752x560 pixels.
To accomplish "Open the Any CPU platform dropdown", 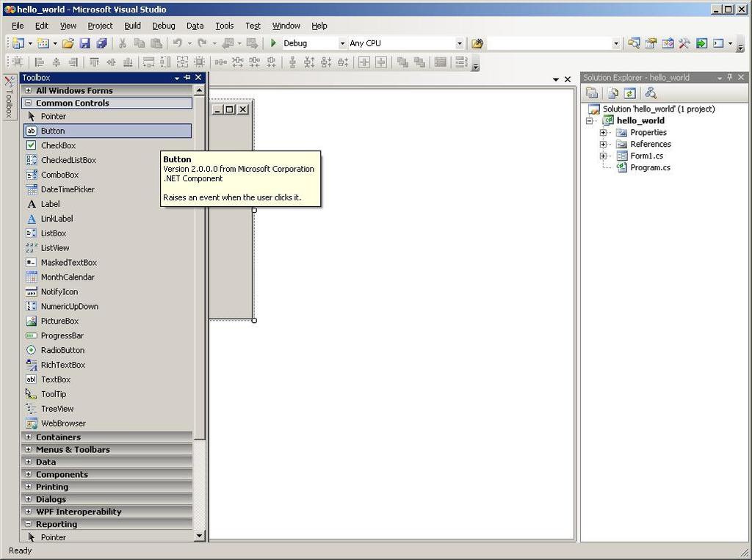I will click(460, 43).
